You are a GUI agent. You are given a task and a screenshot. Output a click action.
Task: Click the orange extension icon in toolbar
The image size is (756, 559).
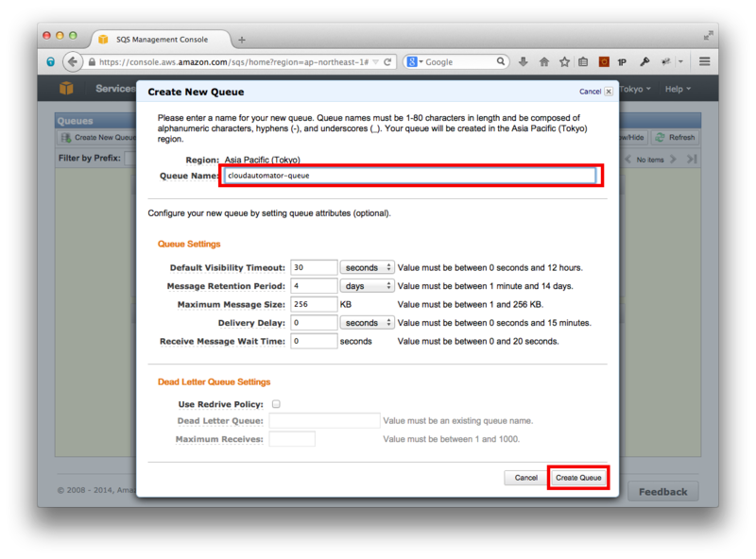604,61
